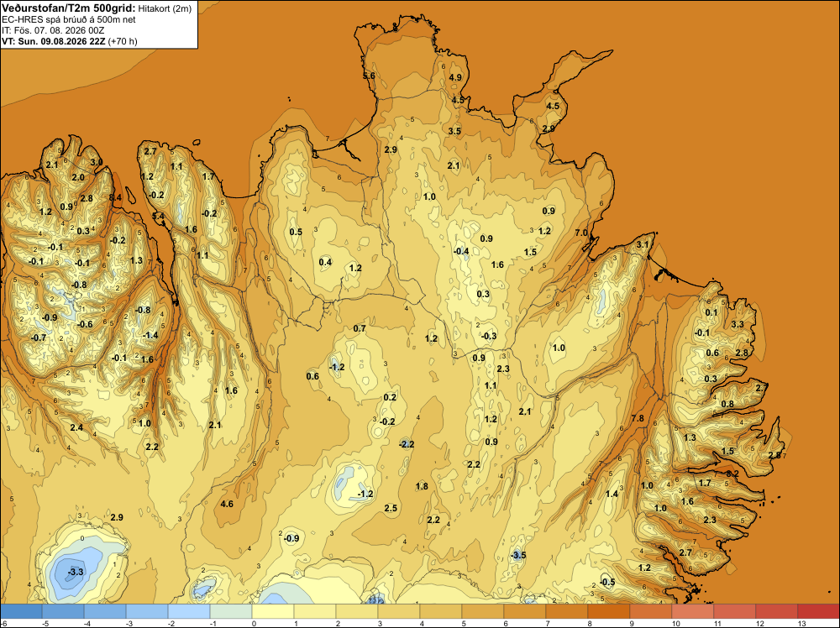Viewport: 840px width, 628px height.
Task: Select legend color cell between -2 and -1
Action: 189,611
